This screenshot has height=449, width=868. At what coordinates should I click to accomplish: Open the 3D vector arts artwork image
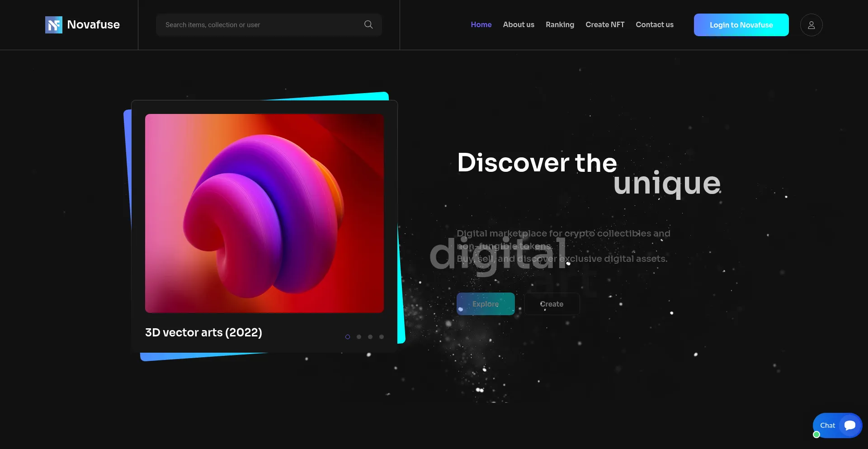tap(264, 213)
